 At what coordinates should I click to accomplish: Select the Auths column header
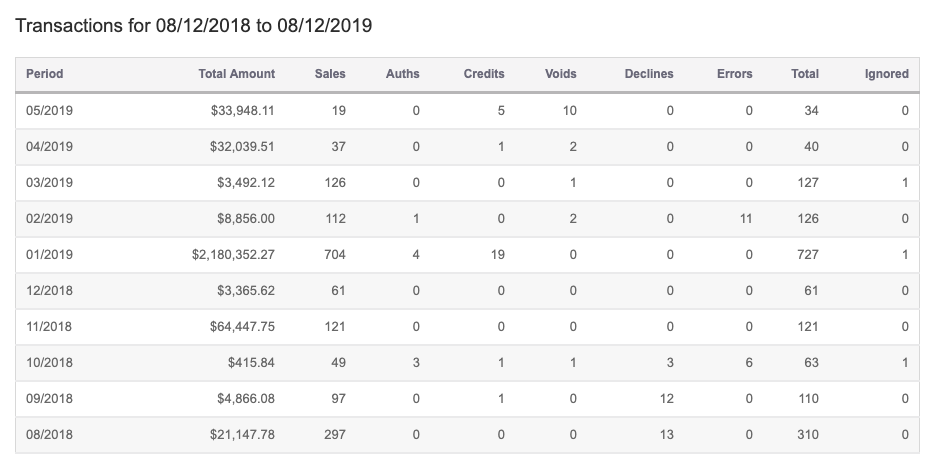402,74
